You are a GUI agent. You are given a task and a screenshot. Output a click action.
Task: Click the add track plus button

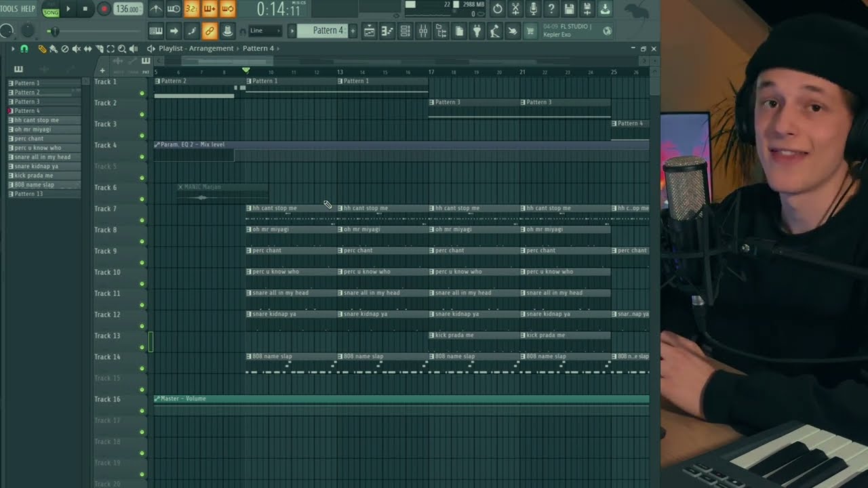(102, 70)
